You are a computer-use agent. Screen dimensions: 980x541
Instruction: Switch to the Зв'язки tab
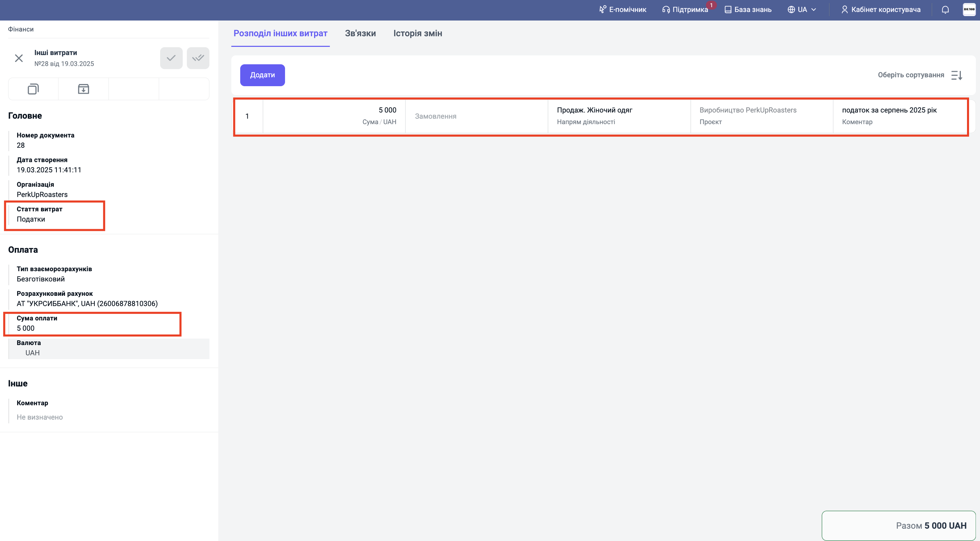tap(360, 34)
